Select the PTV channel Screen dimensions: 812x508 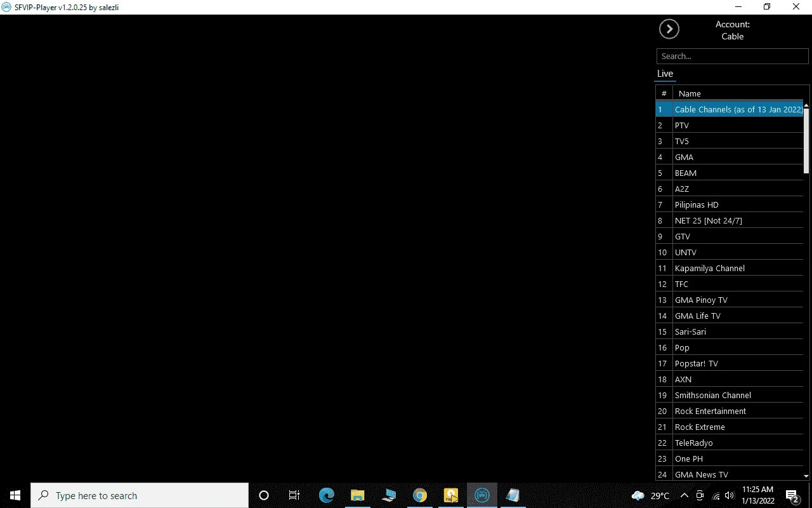(730, 125)
